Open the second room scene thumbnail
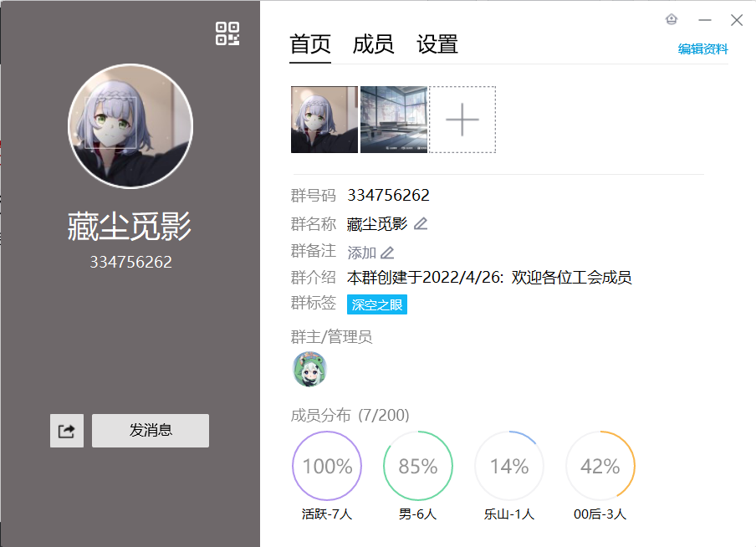756x547 pixels. pos(393,120)
